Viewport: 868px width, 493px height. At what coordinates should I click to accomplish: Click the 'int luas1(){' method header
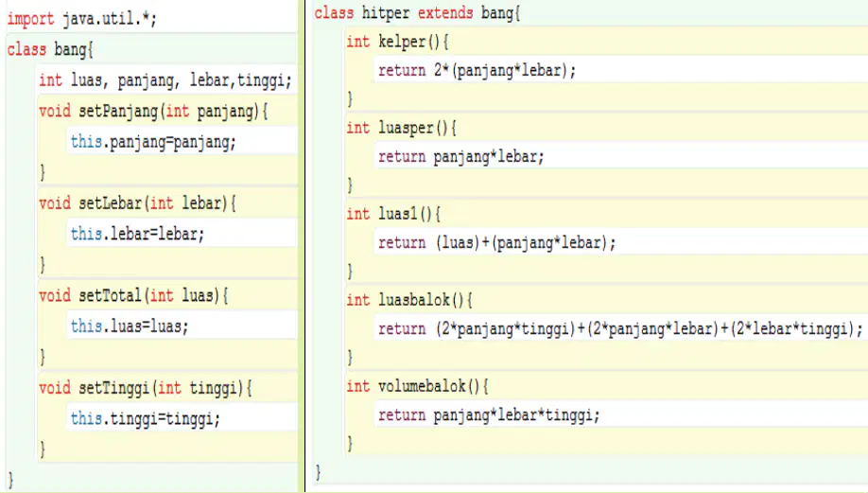393,215
